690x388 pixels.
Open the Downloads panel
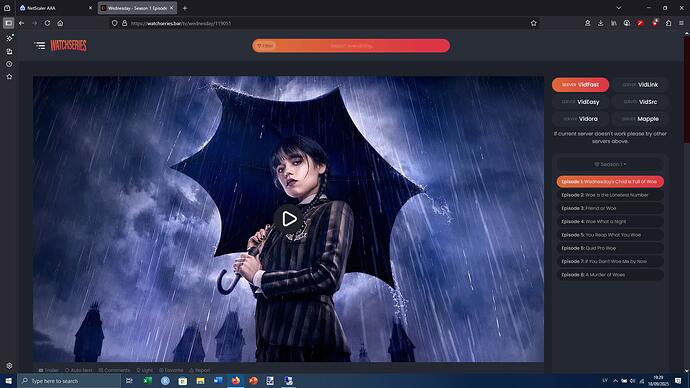click(x=601, y=23)
